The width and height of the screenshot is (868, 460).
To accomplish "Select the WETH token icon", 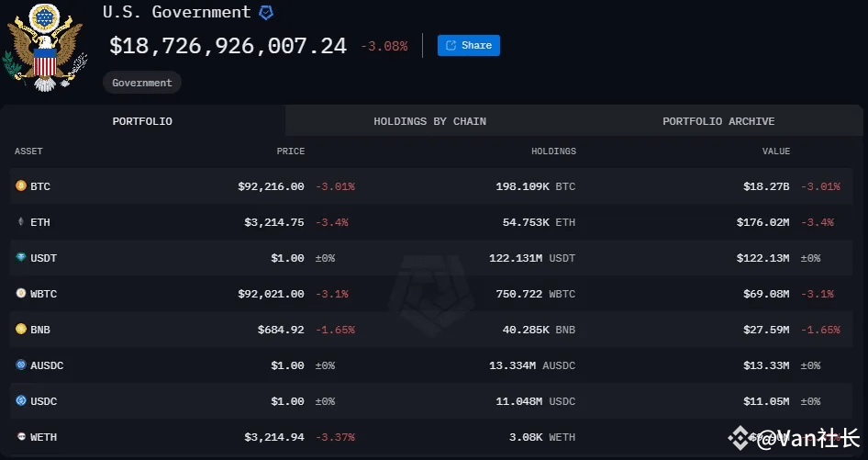I will tap(21, 436).
